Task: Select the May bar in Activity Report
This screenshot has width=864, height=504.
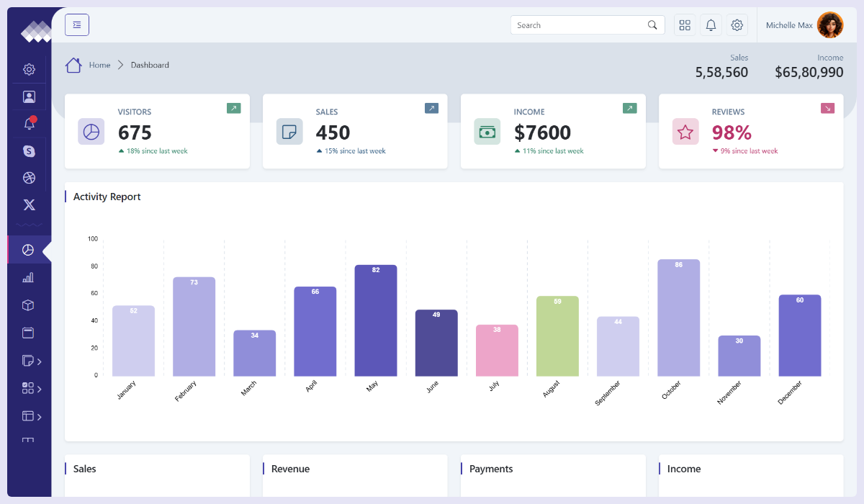Action: pyautogui.click(x=376, y=320)
